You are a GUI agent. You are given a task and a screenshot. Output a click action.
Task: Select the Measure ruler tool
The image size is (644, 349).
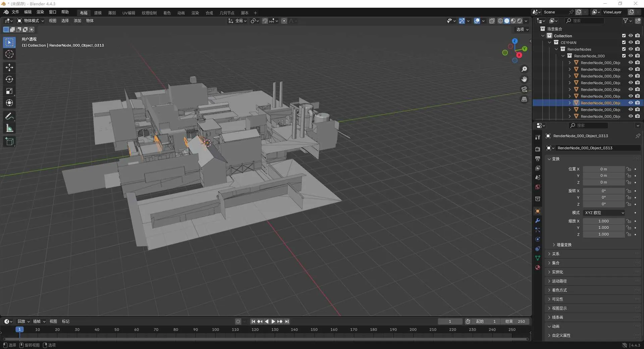[9, 128]
